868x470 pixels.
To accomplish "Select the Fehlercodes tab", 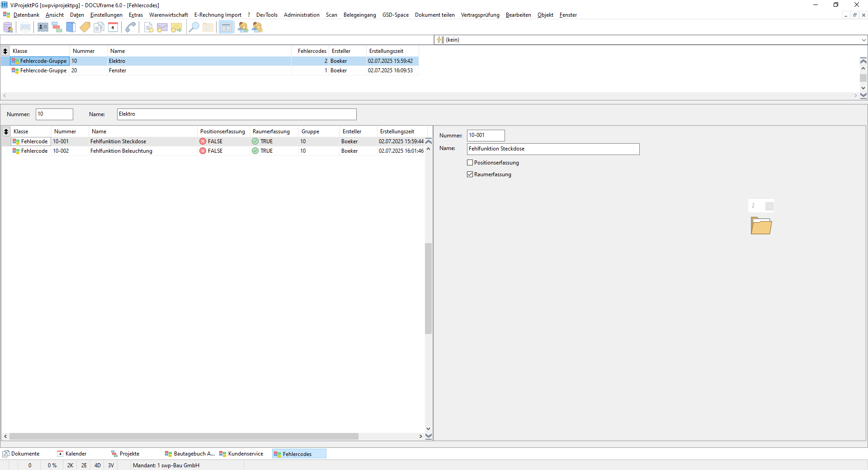I will (298, 454).
